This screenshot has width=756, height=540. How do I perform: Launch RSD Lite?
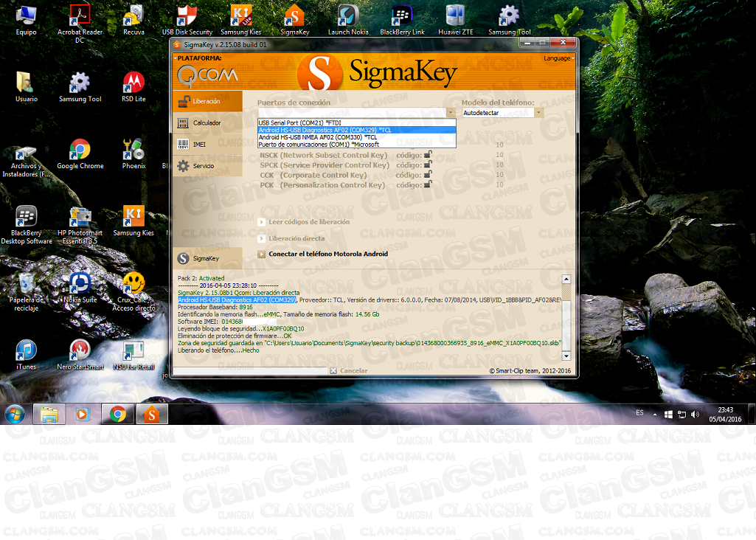133,87
